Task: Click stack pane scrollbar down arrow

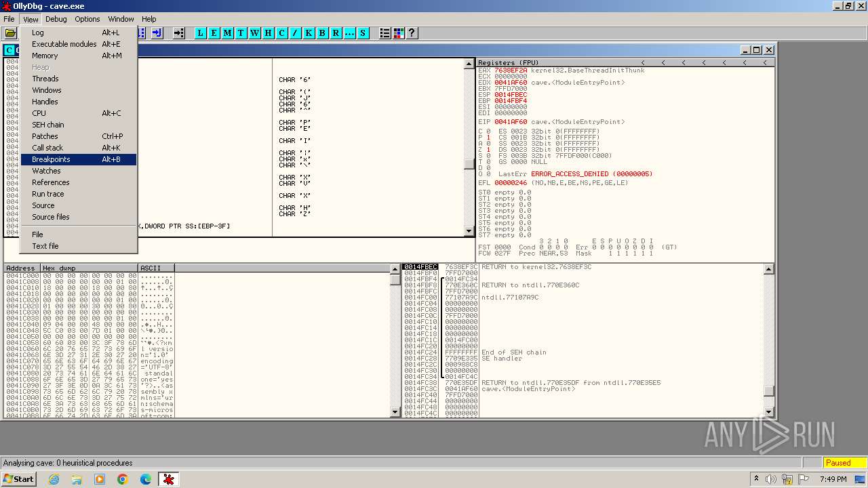Action: tap(768, 412)
